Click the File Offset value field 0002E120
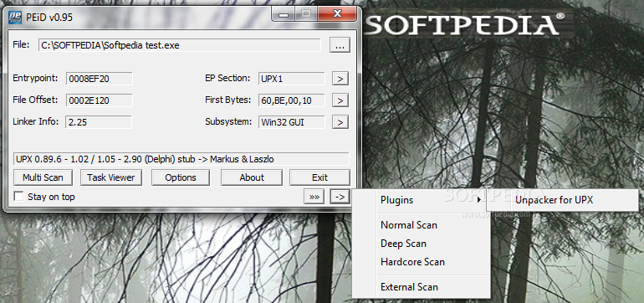Viewport: 644px width, 303px height. pos(99,100)
